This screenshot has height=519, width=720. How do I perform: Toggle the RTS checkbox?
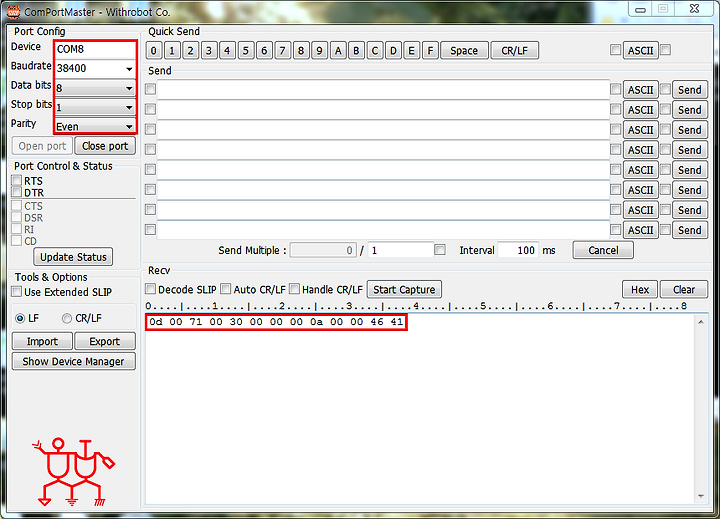pyautogui.click(x=17, y=180)
